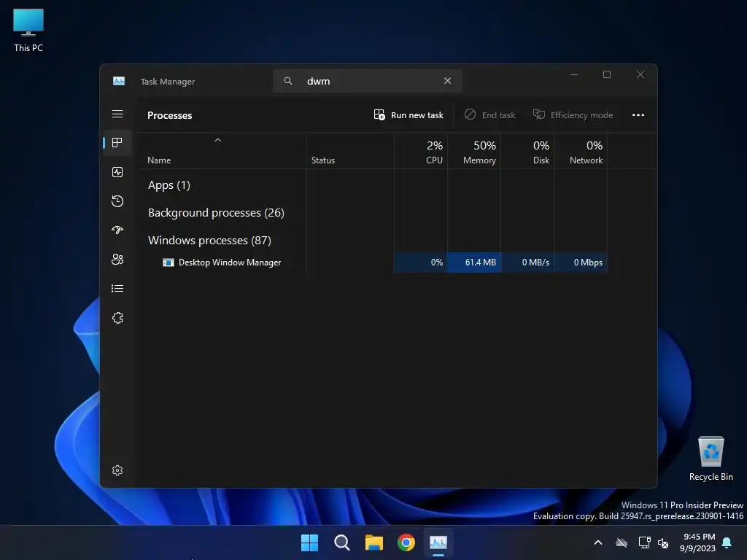Click the Apps (1) group header

pyautogui.click(x=169, y=185)
